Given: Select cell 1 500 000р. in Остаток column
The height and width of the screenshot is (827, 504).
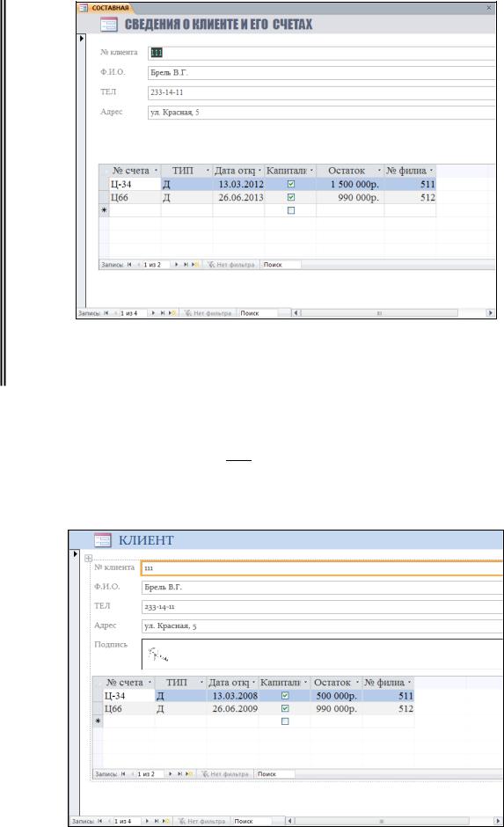Looking at the screenshot, I should pos(350,184).
